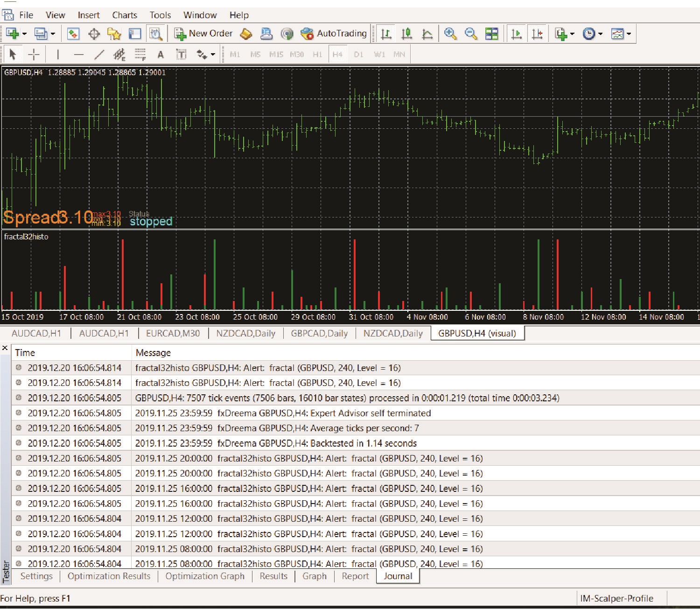
Task: Zoom in on the chart
Action: (450, 34)
